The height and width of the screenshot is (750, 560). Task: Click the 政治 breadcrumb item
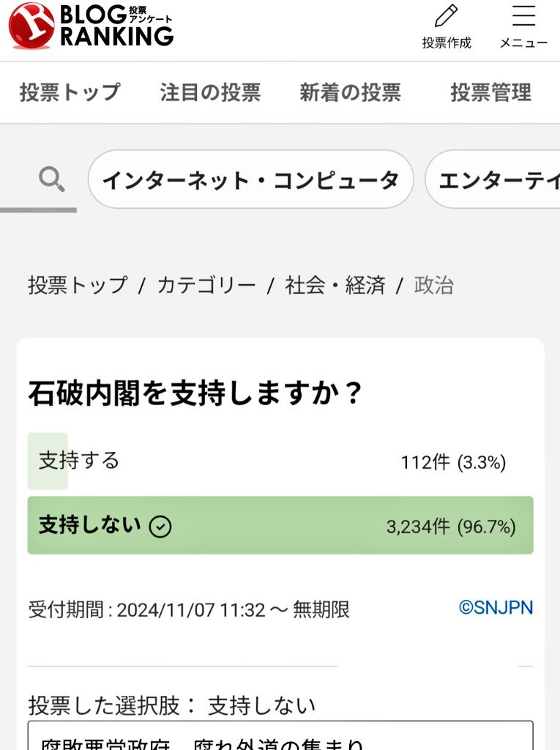[x=434, y=285]
